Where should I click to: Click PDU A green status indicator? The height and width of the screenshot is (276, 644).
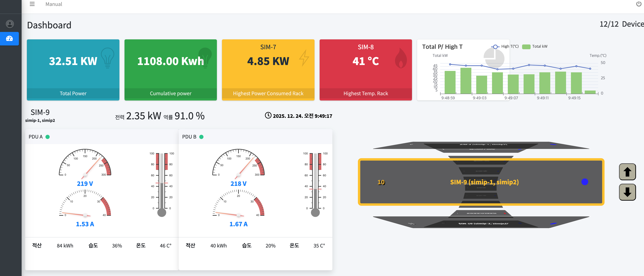[47, 137]
